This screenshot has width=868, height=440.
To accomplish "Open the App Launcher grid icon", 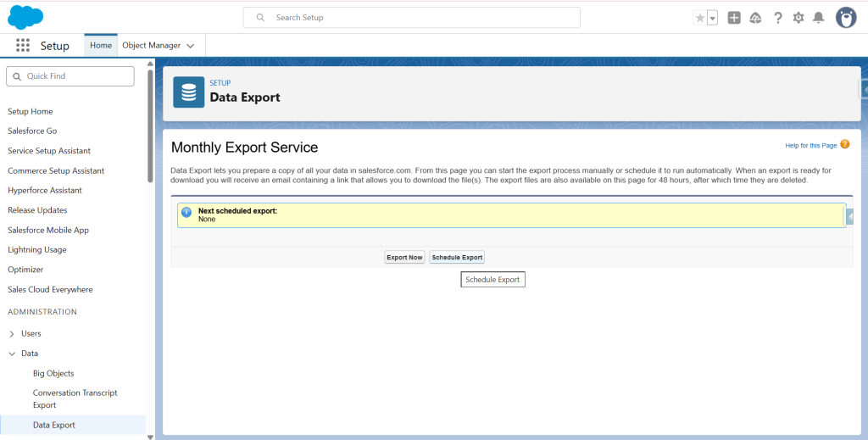I will pyautogui.click(x=23, y=46).
